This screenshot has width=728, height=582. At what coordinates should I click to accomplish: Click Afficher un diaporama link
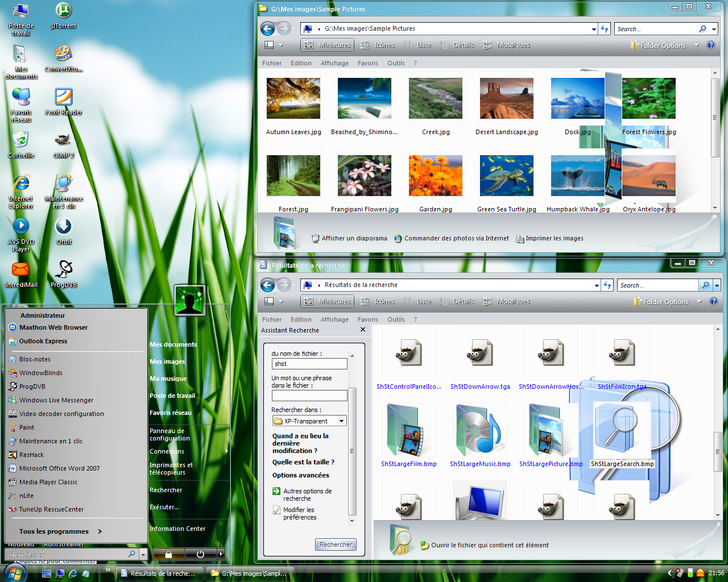pos(349,239)
